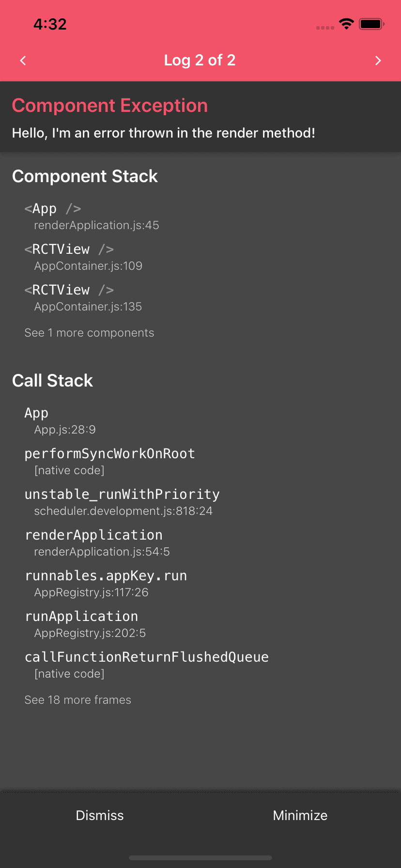Go to previous log with left chevron
401x868 pixels.
23,61
